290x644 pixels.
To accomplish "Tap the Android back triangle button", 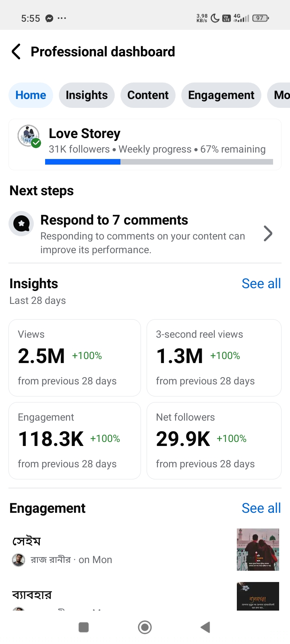I will tap(205, 627).
